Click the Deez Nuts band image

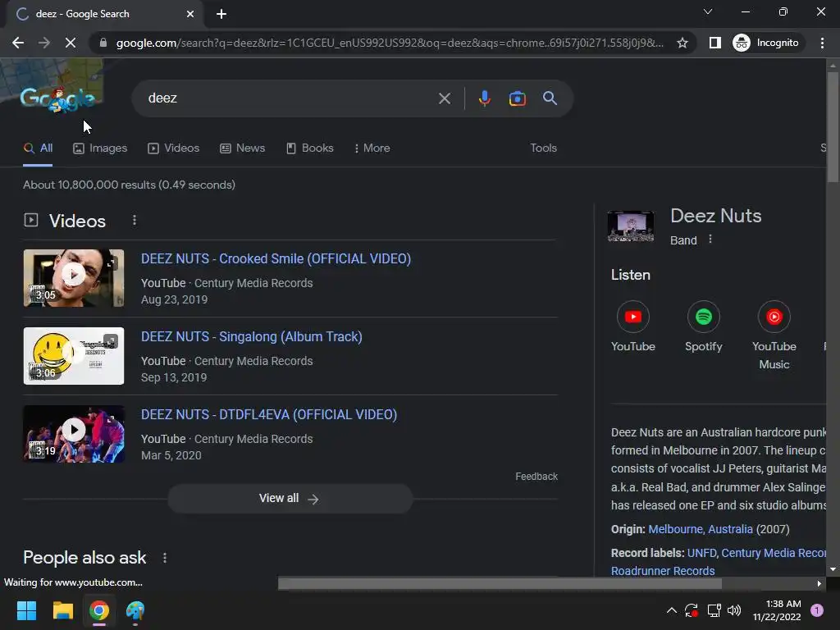631,226
